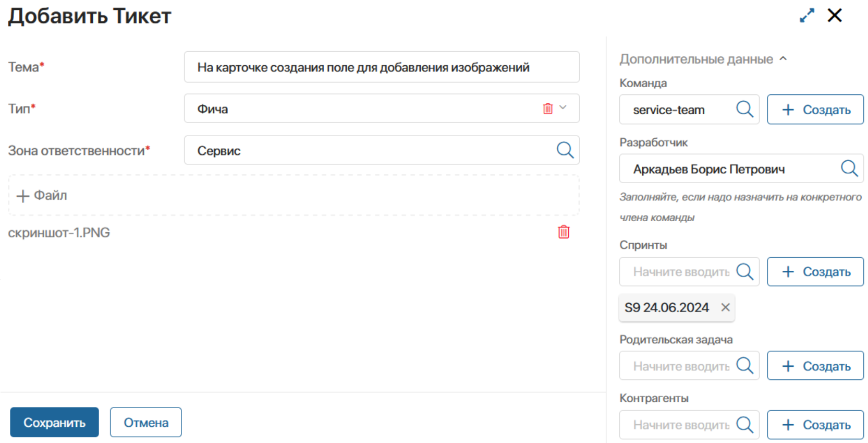Viewport: 868px width, 443px height.
Task: Focus the Спринты search input
Action: pyautogui.click(x=689, y=272)
